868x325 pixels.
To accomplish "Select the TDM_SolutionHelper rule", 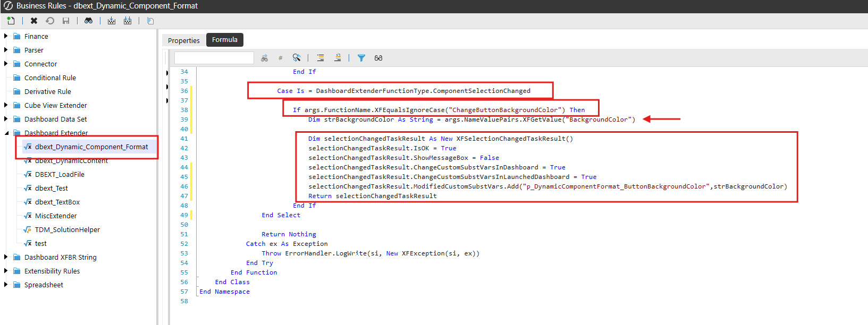I will pos(67,229).
